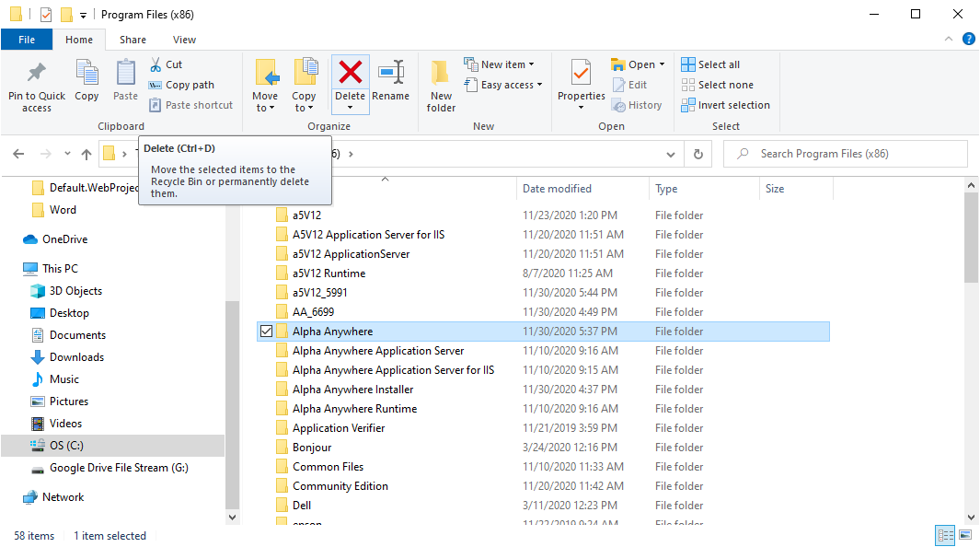
Task: Click Paste shortcut in Clipboard group
Action: point(191,105)
